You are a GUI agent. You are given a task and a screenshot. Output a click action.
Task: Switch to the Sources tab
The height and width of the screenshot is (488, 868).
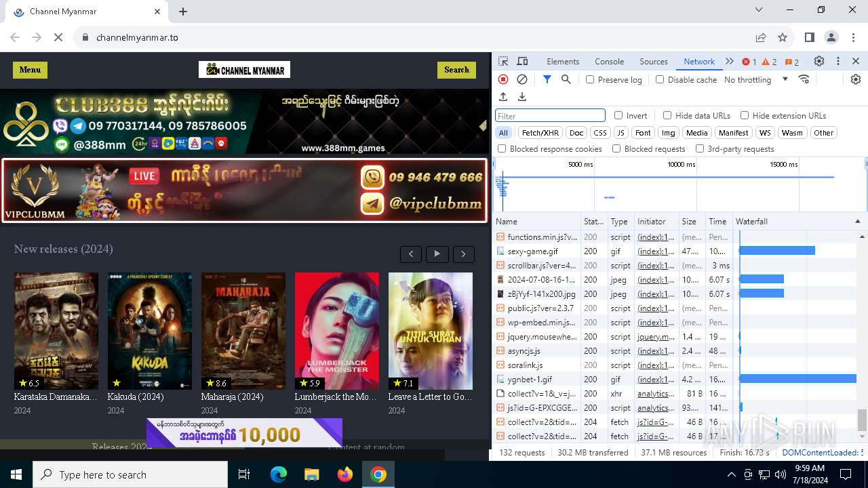654,62
